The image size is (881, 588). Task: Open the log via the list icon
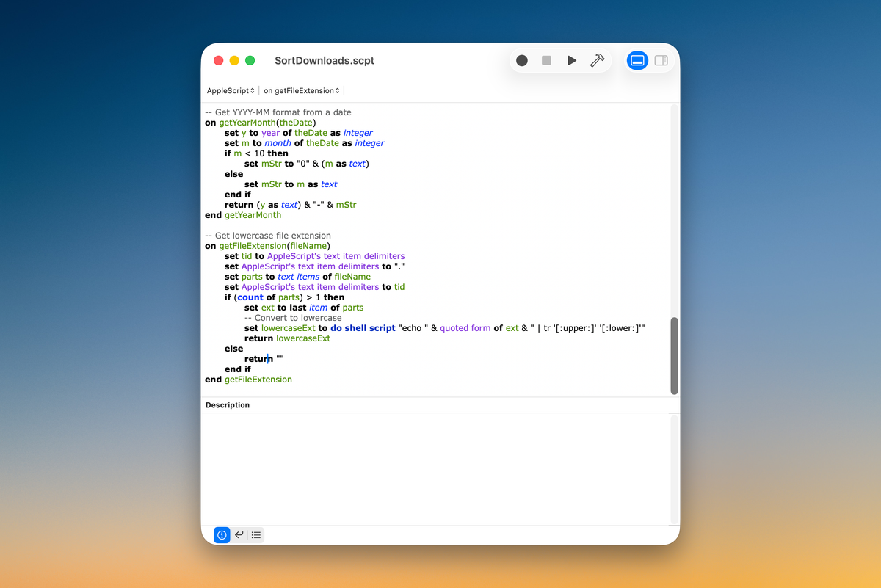(255, 535)
